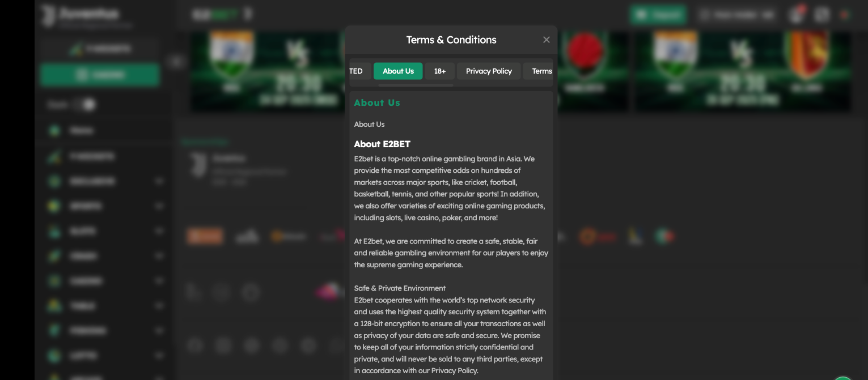Close the Terms & Conditions dialog

[546, 40]
